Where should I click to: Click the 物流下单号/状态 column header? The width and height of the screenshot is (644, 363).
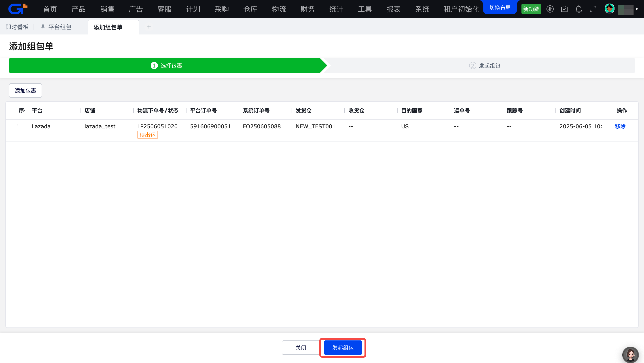158,110
